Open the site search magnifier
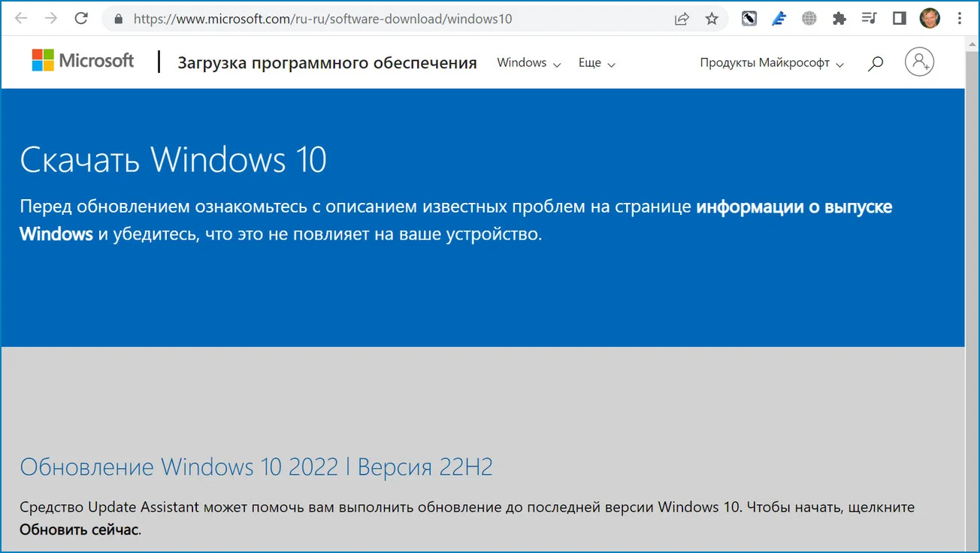The width and height of the screenshot is (980, 553). click(x=875, y=64)
